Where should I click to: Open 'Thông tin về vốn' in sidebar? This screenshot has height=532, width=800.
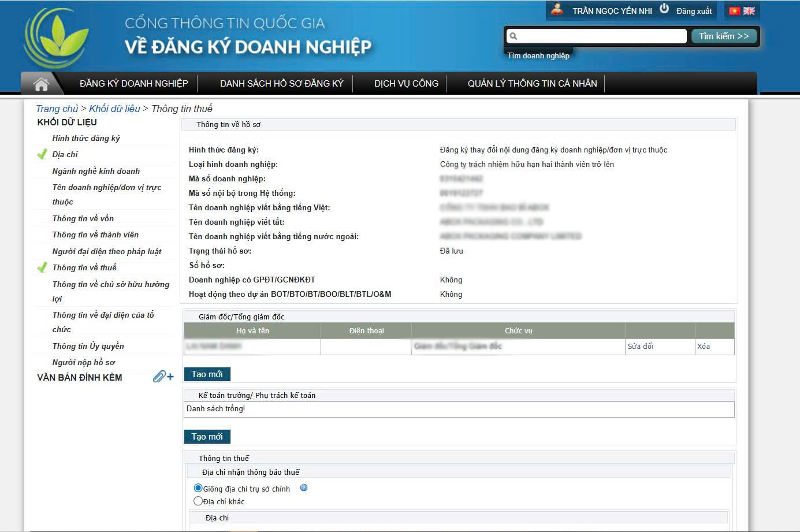pos(83,218)
